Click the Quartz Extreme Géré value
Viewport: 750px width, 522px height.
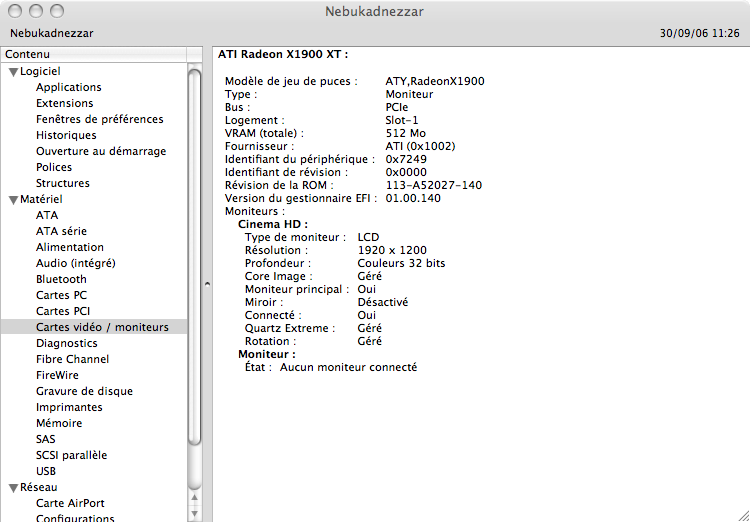point(370,328)
